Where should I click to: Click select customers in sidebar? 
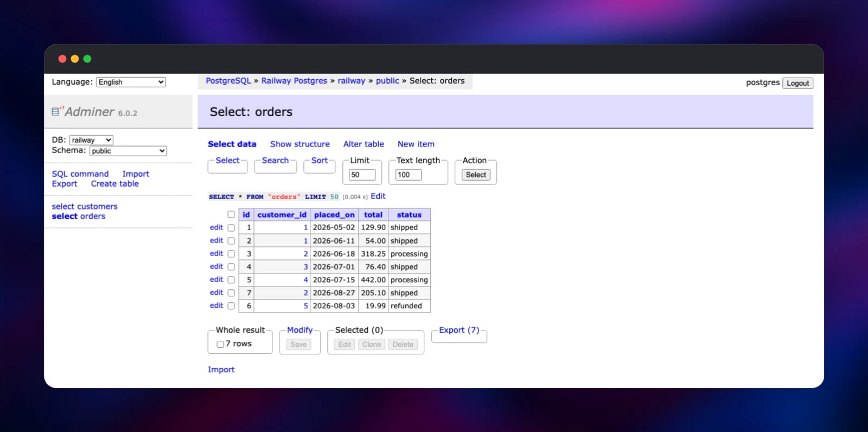(x=85, y=207)
